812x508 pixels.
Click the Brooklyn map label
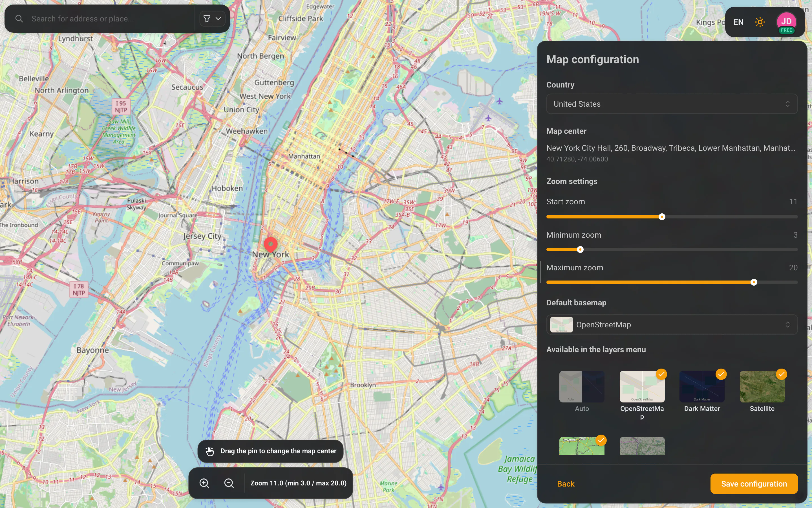(363, 385)
